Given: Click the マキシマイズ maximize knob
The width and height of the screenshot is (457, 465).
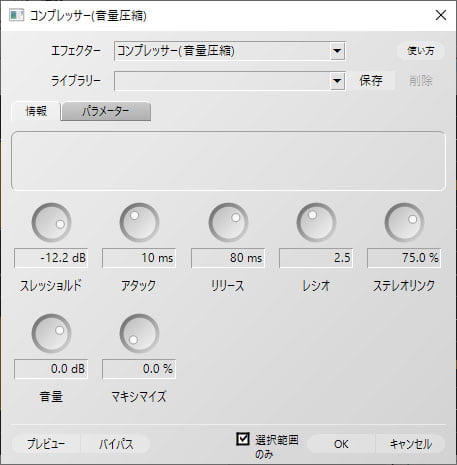Looking at the screenshot, I should [x=139, y=333].
